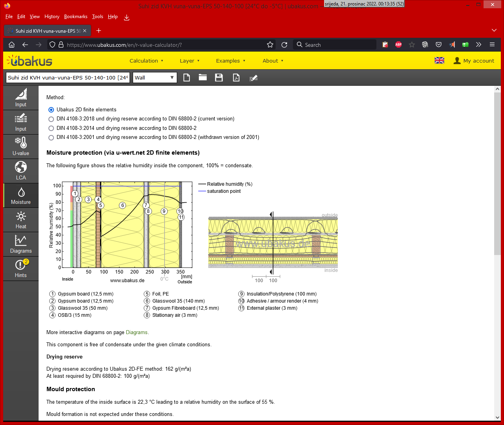This screenshot has width=504, height=425.
Task: Open the Pocket save icon
Action: click(439, 45)
